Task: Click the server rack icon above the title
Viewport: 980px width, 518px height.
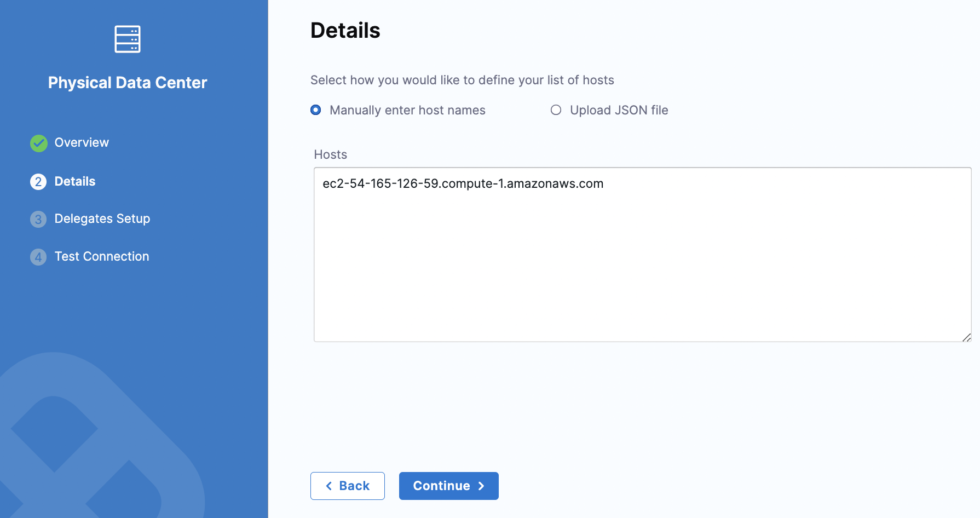Action: point(128,39)
